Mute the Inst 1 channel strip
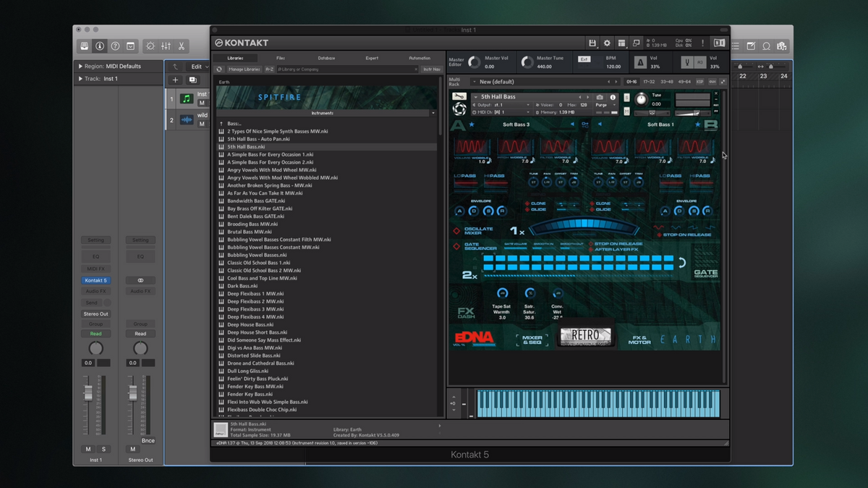The image size is (868, 488). (x=88, y=450)
